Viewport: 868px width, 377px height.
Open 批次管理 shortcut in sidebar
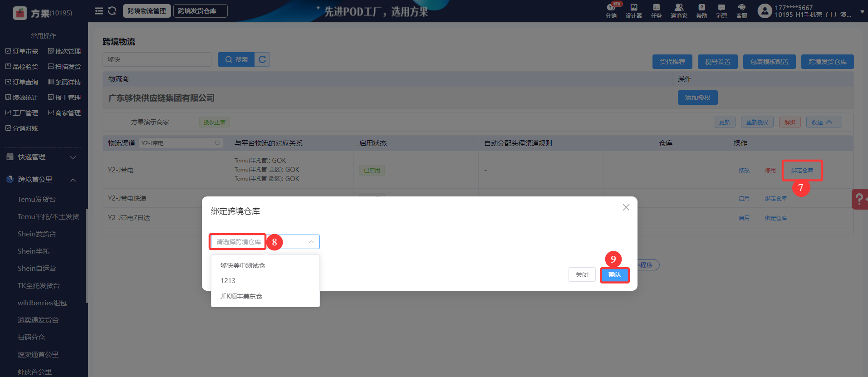pyautogui.click(x=64, y=51)
